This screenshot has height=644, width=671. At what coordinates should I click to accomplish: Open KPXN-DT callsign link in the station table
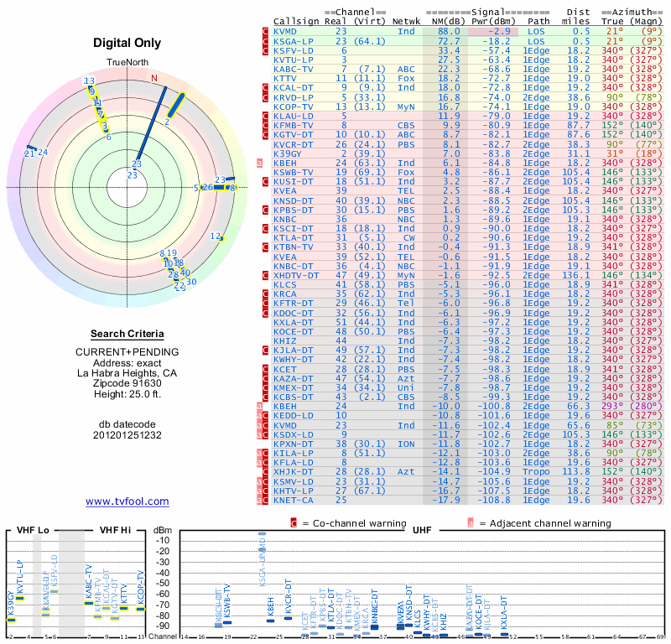pyautogui.click(x=294, y=444)
